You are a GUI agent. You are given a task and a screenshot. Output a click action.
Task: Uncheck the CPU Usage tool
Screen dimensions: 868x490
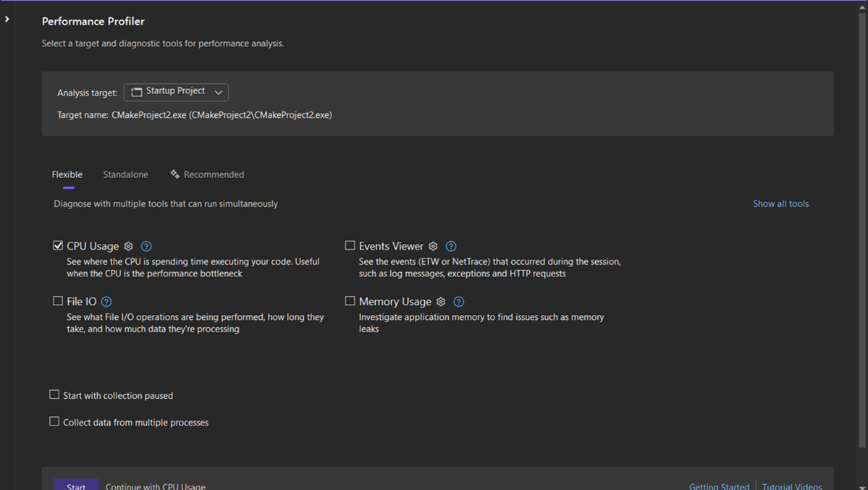pyautogui.click(x=58, y=245)
